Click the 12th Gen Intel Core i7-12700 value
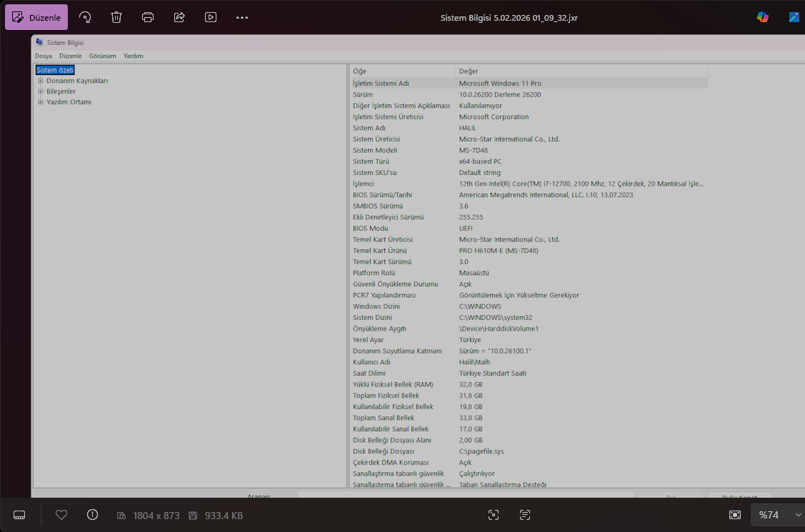Image resolution: width=805 pixels, height=532 pixels. coord(581,184)
